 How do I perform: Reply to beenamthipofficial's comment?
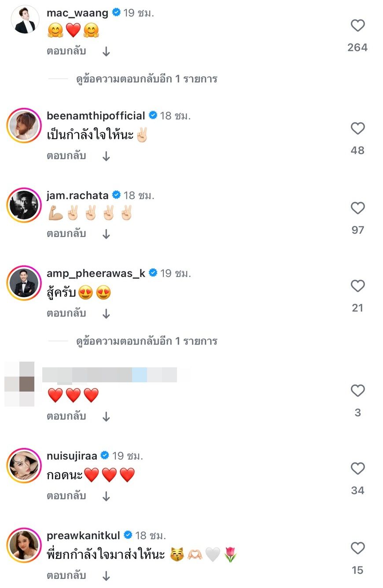click(66, 156)
